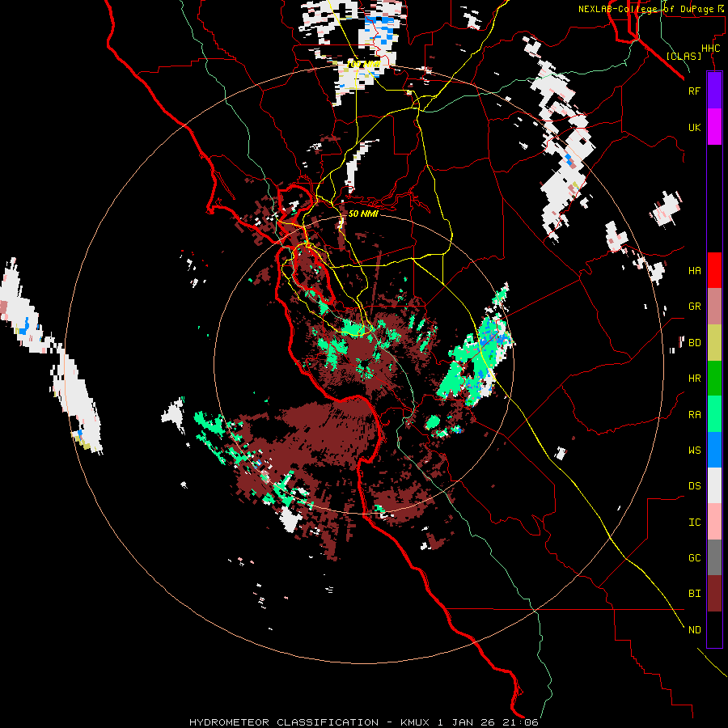This screenshot has width=728, height=728.
Task: Click the GC legend label
Action: pyautogui.click(x=694, y=558)
